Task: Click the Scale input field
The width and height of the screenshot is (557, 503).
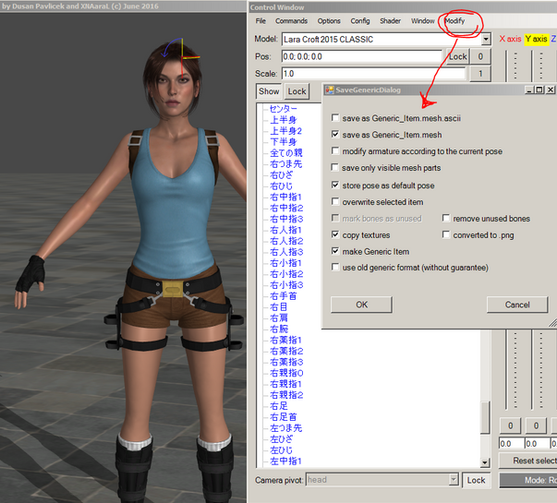Action: [373, 74]
